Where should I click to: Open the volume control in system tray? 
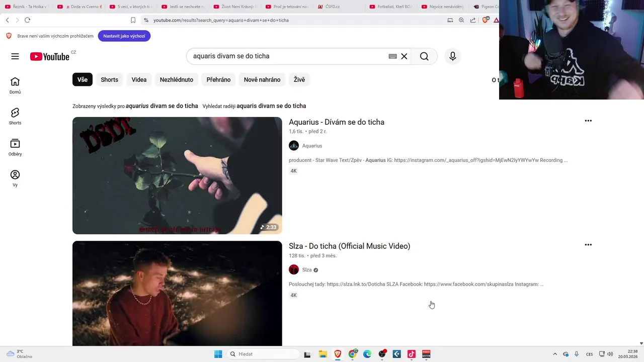click(x=611, y=354)
